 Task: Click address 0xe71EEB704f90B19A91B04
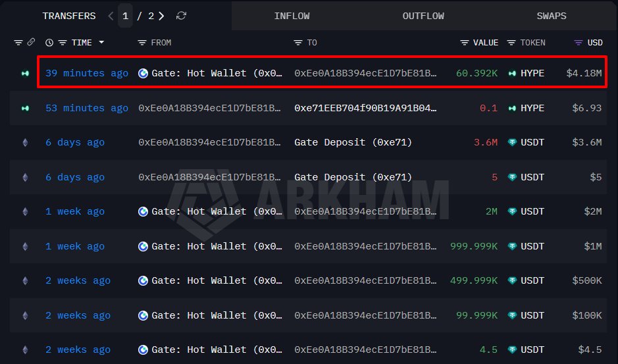365,108
